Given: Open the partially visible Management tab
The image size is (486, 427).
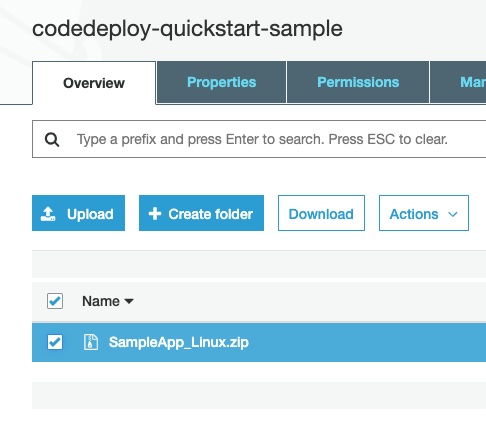Looking at the screenshot, I should 459,82.
